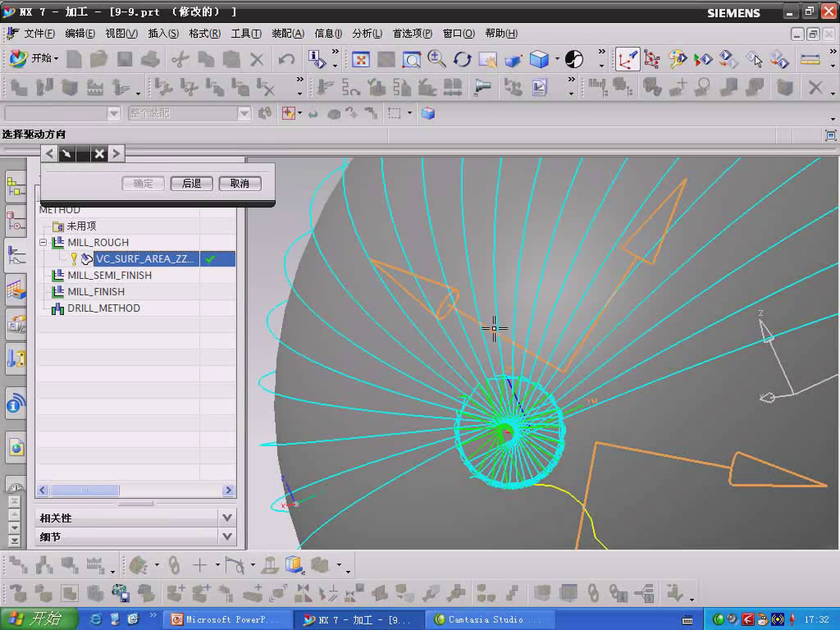Click the 取消 button
840x630 pixels.
coord(240,184)
